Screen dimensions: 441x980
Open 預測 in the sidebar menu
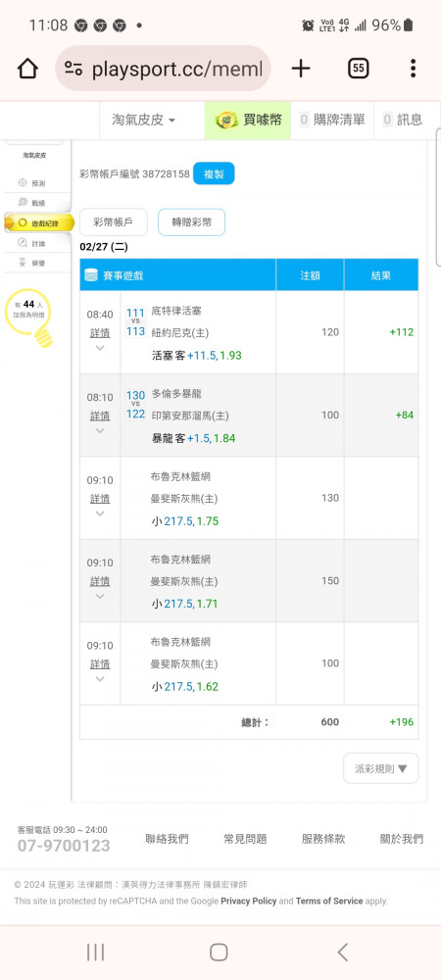pyautogui.click(x=33, y=183)
